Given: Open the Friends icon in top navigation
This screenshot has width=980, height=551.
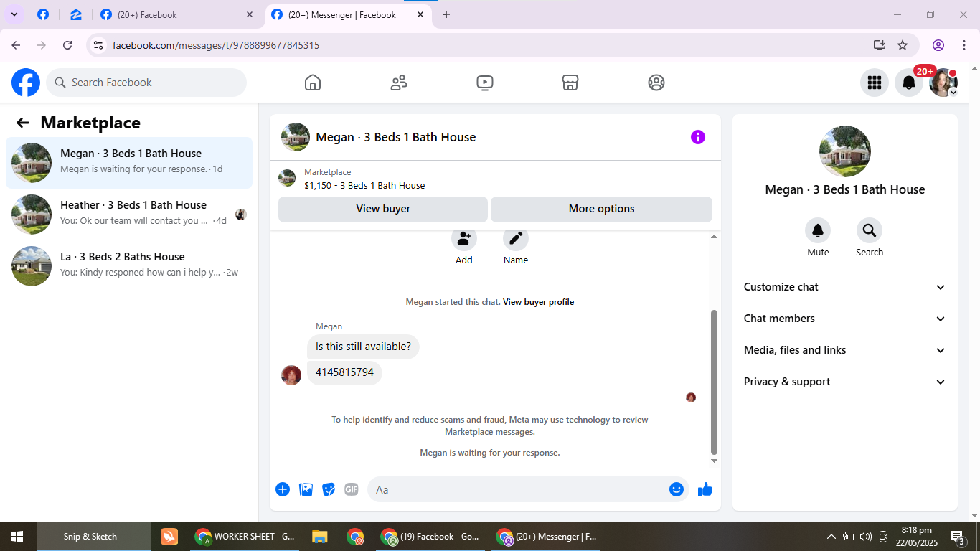Looking at the screenshot, I should tap(399, 83).
